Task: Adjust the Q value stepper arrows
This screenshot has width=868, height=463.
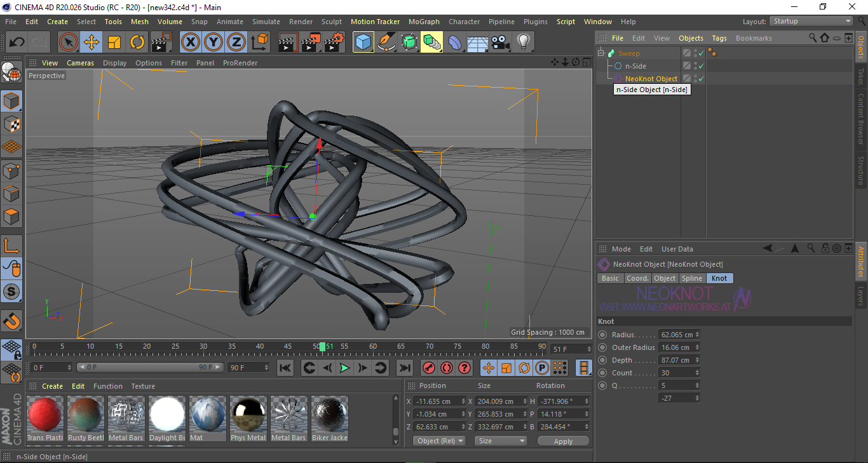Action: [x=697, y=386]
